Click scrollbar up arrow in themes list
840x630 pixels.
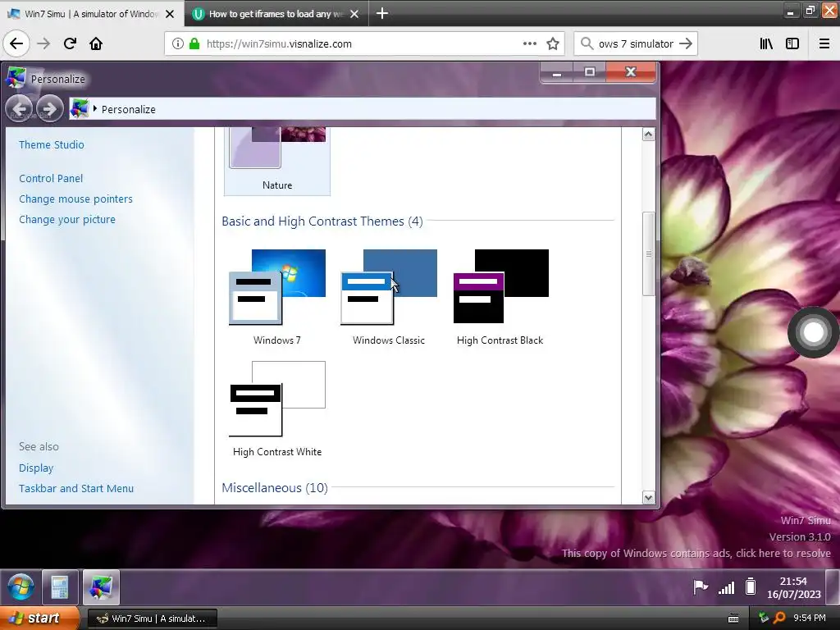pyautogui.click(x=648, y=134)
